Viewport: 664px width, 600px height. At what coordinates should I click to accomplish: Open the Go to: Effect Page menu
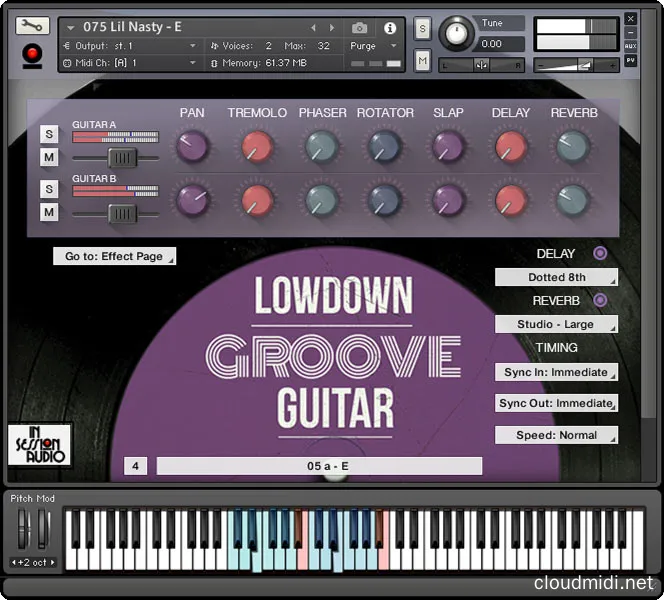(114, 256)
